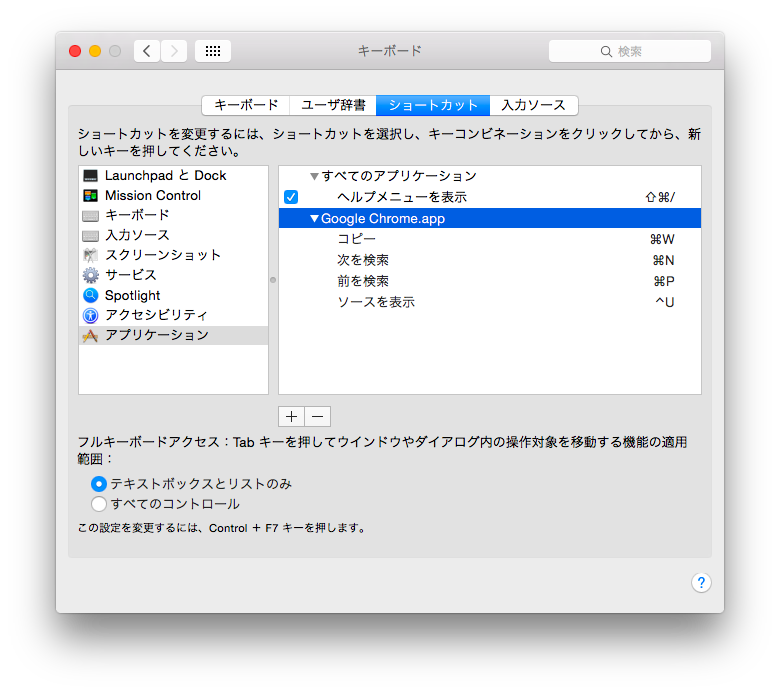This screenshot has width=780, height=693.
Task: Click the ^U key combination
Action: [665, 302]
